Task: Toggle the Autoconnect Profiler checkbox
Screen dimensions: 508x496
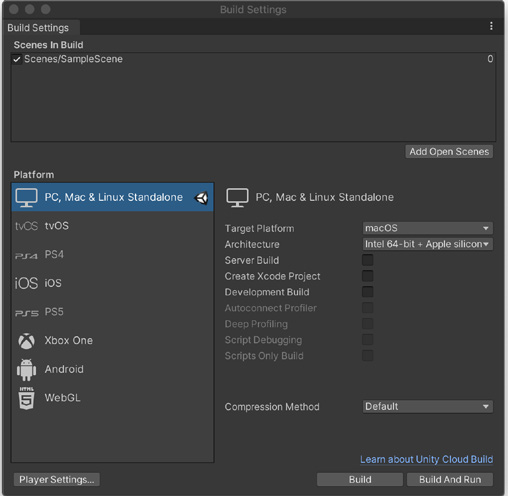Action: pos(368,308)
